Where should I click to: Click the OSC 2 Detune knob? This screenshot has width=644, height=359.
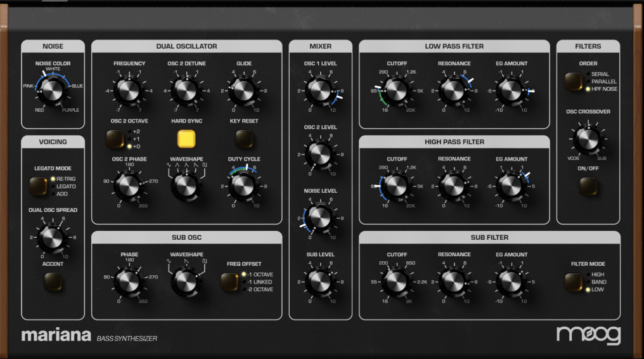click(x=186, y=91)
